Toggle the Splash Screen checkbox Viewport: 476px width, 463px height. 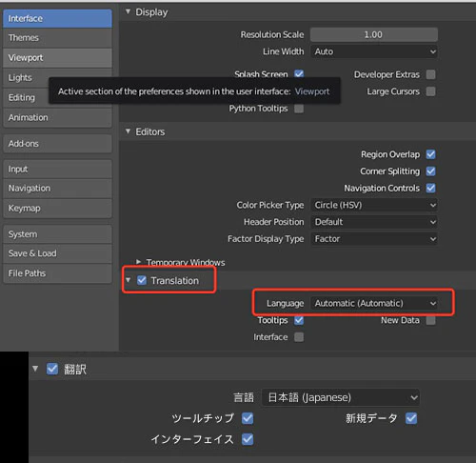point(299,74)
